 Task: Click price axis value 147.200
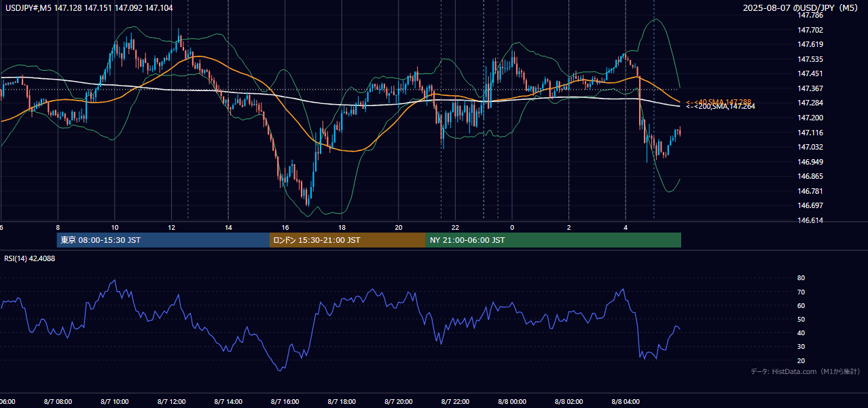[x=810, y=118]
